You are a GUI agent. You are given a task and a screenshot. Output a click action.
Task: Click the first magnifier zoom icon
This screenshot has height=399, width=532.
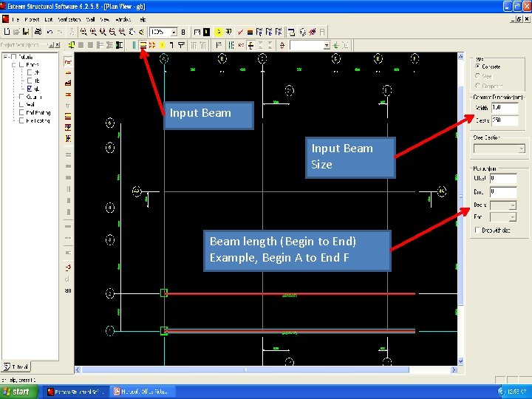[83, 32]
